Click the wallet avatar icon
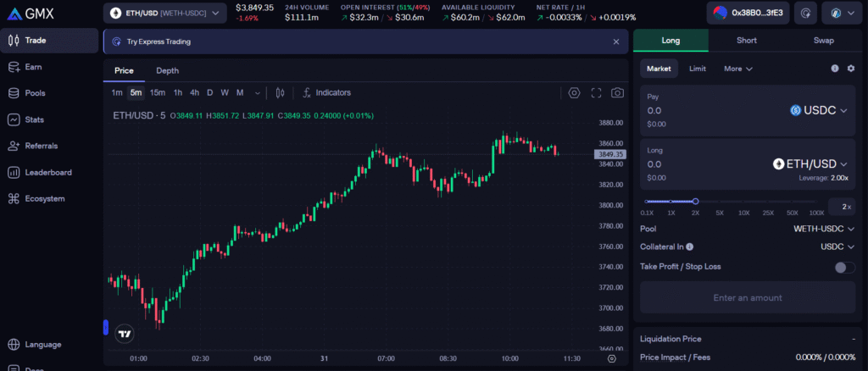This screenshot has width=868, height=371. pos(721,13)
